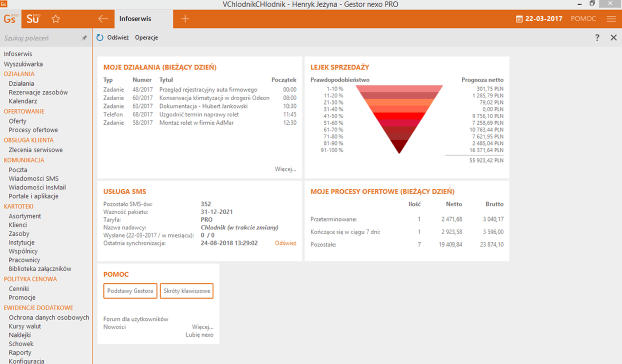Select the Infoserwis tab
This screenshot has width=622, height=364.
135,19
